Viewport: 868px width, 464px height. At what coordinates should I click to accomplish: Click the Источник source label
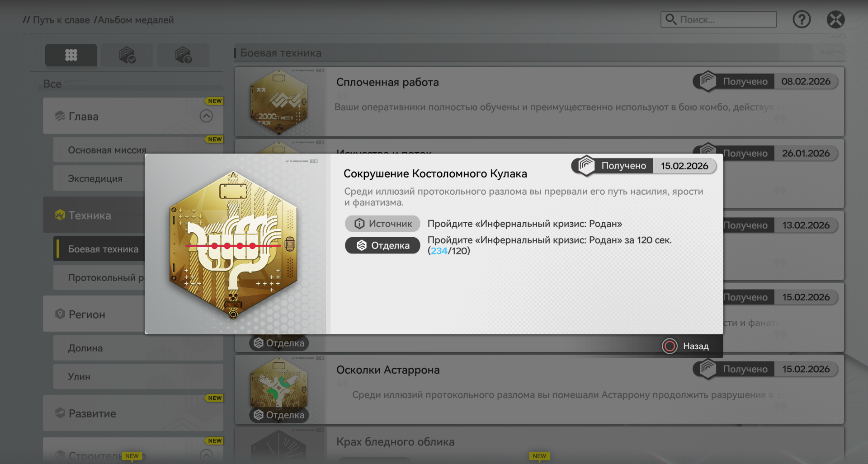click(x=382, y=224)
